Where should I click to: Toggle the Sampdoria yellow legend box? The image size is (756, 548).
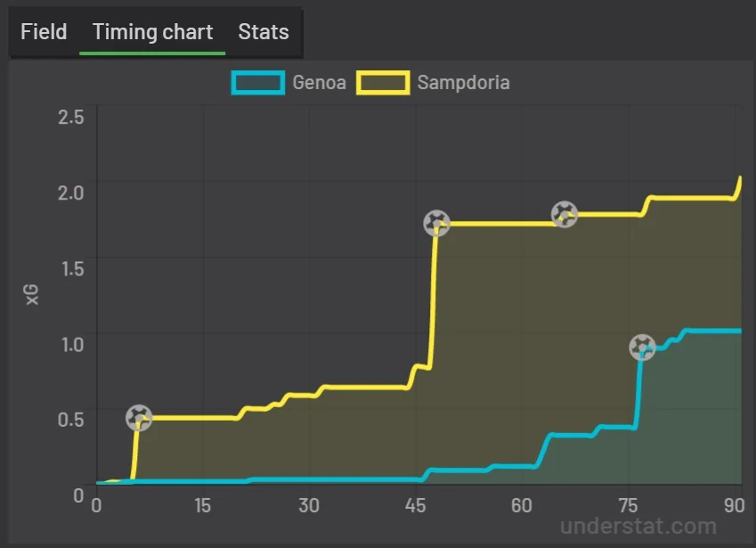tap(383, 83)
